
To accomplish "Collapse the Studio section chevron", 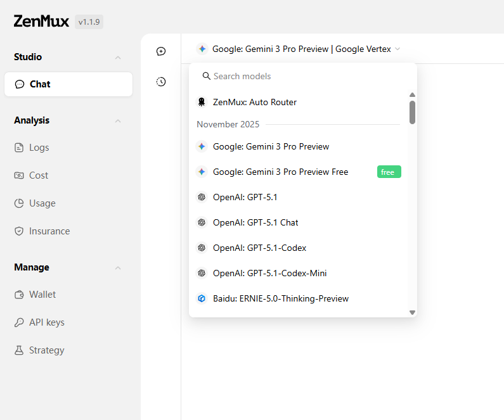I will 118,58.
